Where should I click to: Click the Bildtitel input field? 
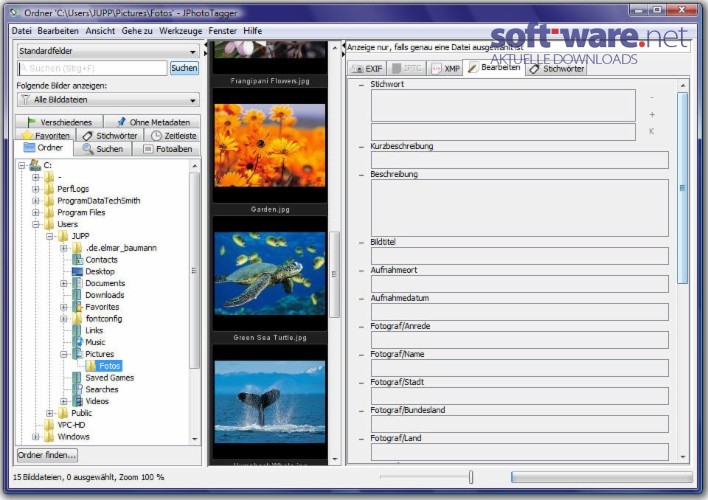point(519,256)
